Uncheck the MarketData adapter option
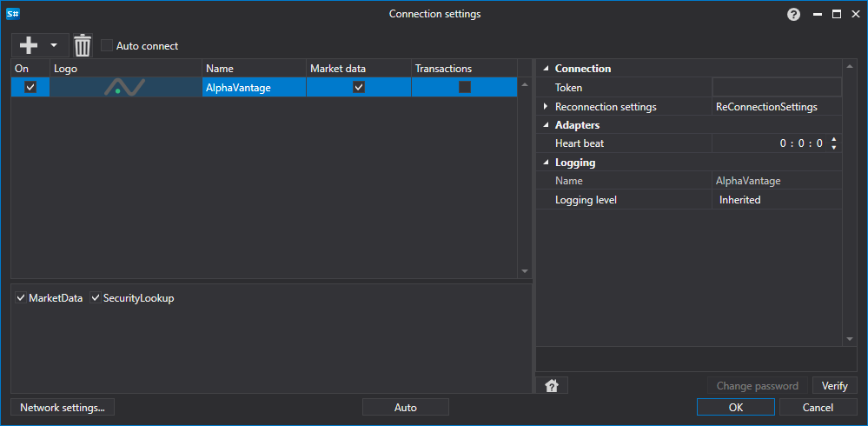This screenshot has width=868, height=426. [21, 298]
